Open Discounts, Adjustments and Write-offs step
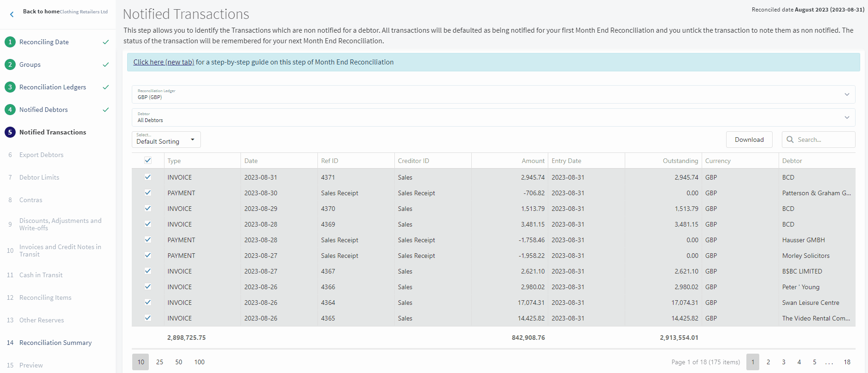 click(x=60, y=224)
